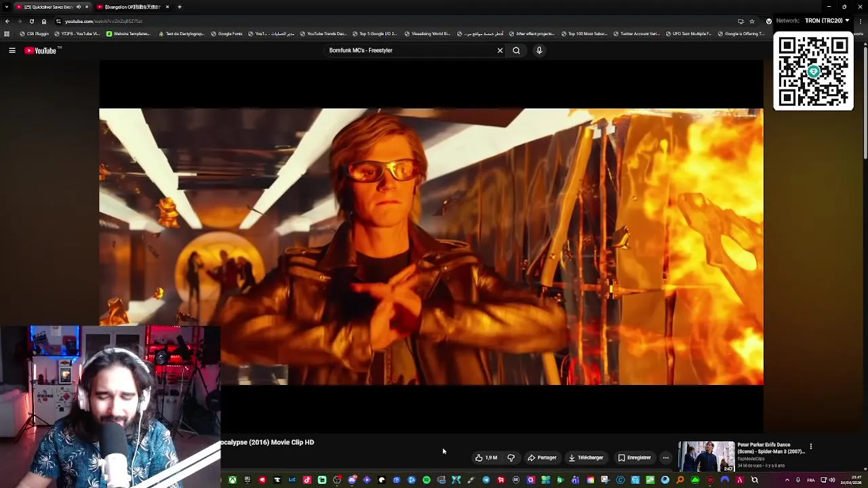Open the Website Templates bookmark
The width and height of the screenshot is (868, 488).
click(x=128, y=34)
